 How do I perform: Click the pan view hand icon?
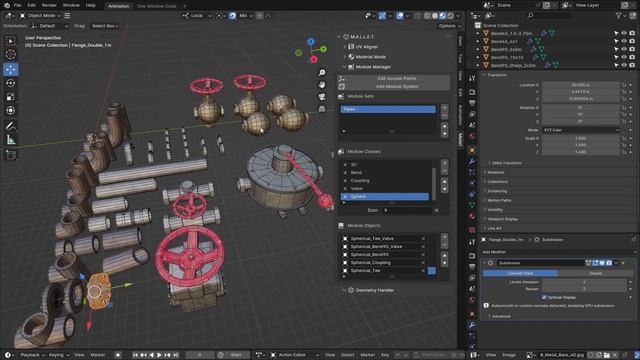(x=322, y=84)
